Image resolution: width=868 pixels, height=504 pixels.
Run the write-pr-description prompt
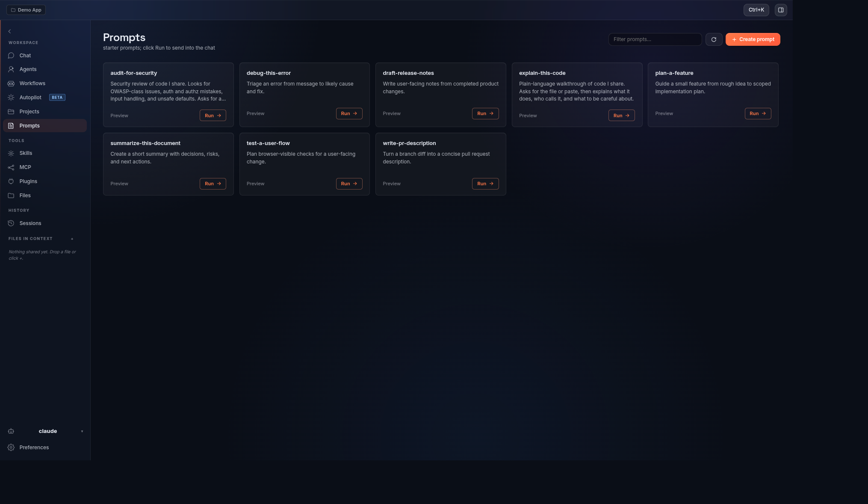485,184
